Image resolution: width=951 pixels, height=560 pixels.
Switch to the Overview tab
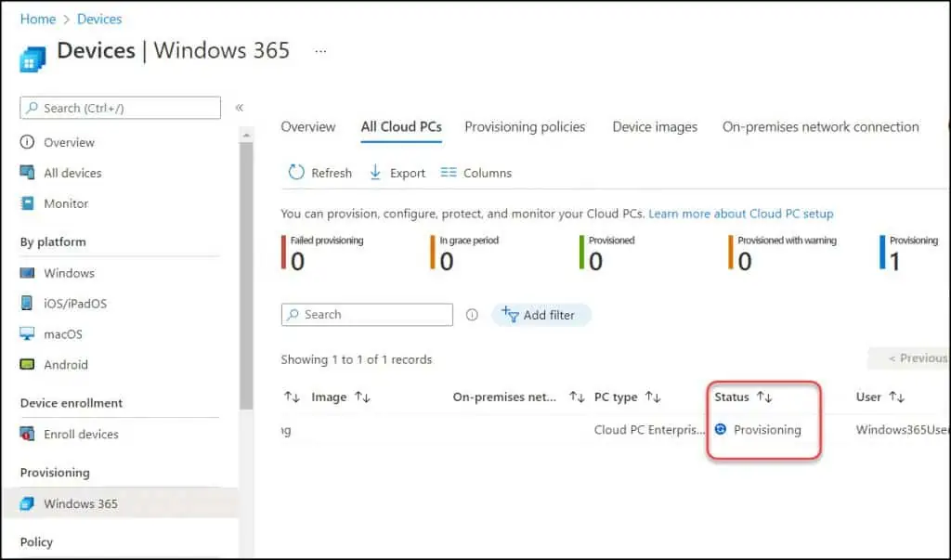[x=308, y=127]
